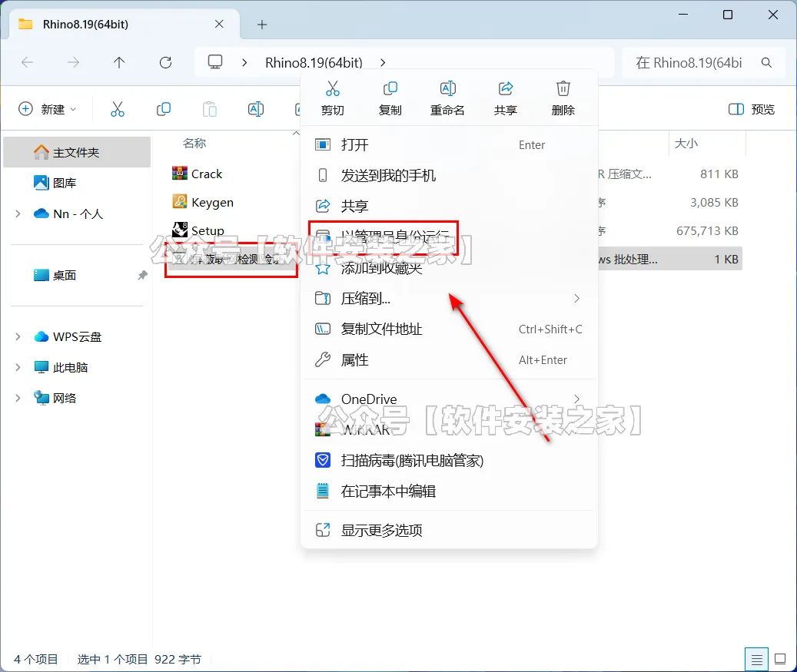This screenshot has width=797, height=672.
Task: Expand chevron after Rhino8.19(64bit) breadcrumb
Action: coord(383,62)
